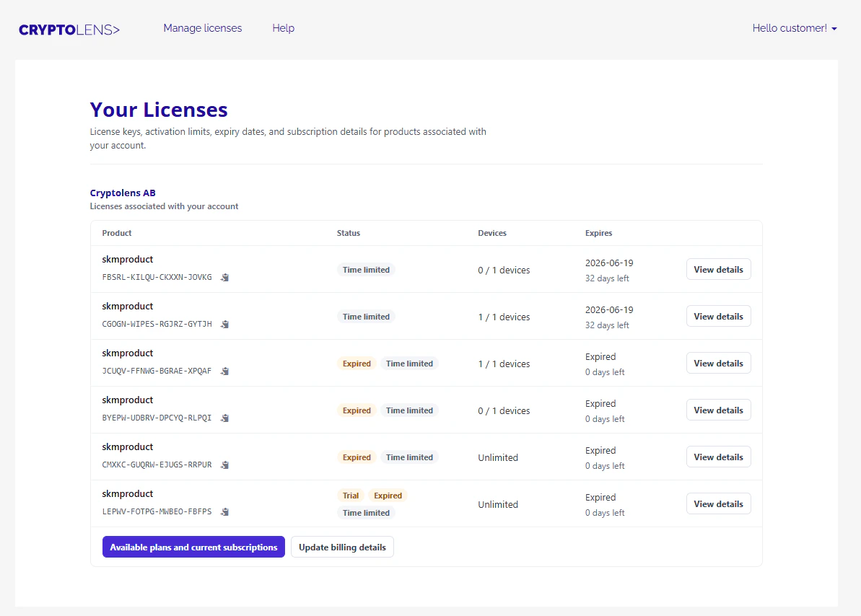The width and height of the screenshot is (861, 616).
Task: Copy license key CMXKC-GUQRW-EJUGS-RRPUR
Action: tap(224, 465)
